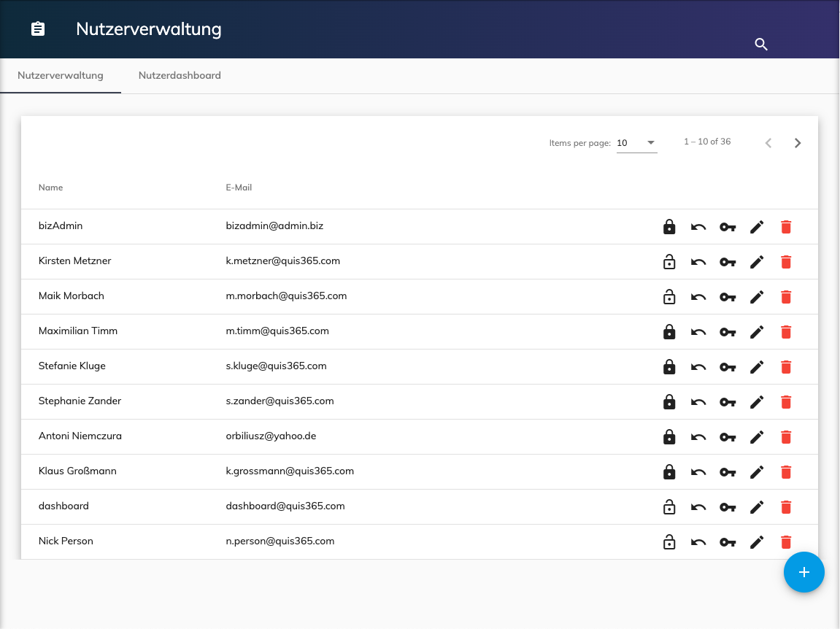Edit Stephanie Zander with pencil icon
Screen dimensions: 840x629
pos(757,402)
